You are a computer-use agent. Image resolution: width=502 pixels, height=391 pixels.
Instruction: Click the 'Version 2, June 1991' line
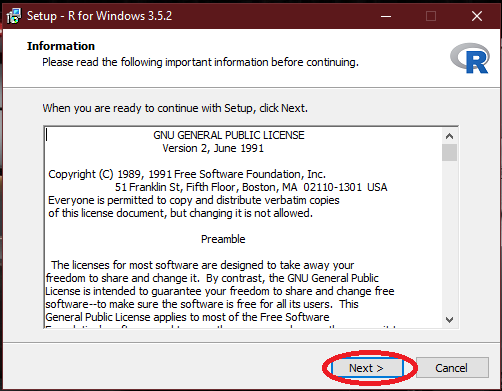pos(213,148)
